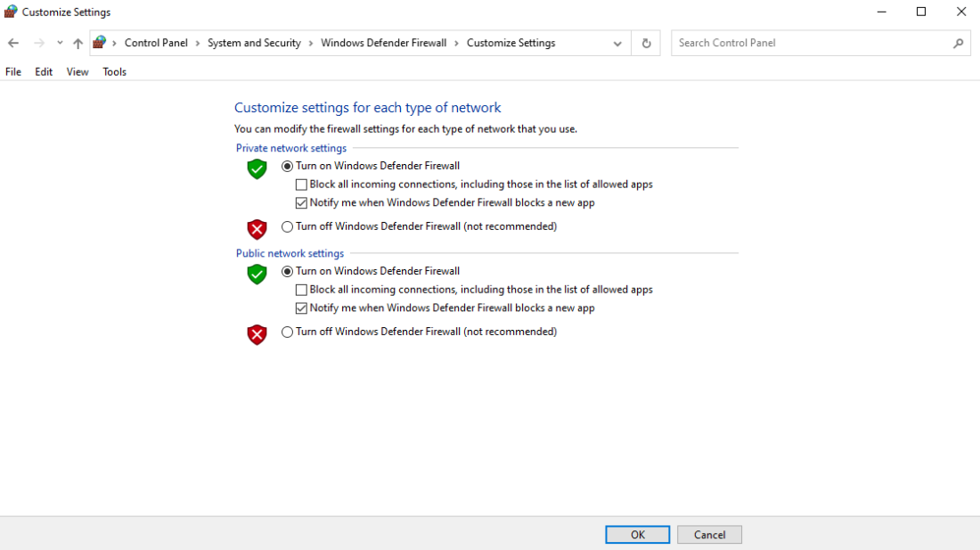980x550 pixels.
Task: Expand the address bar dropdown arrow
Action: (x=617, y=42)
